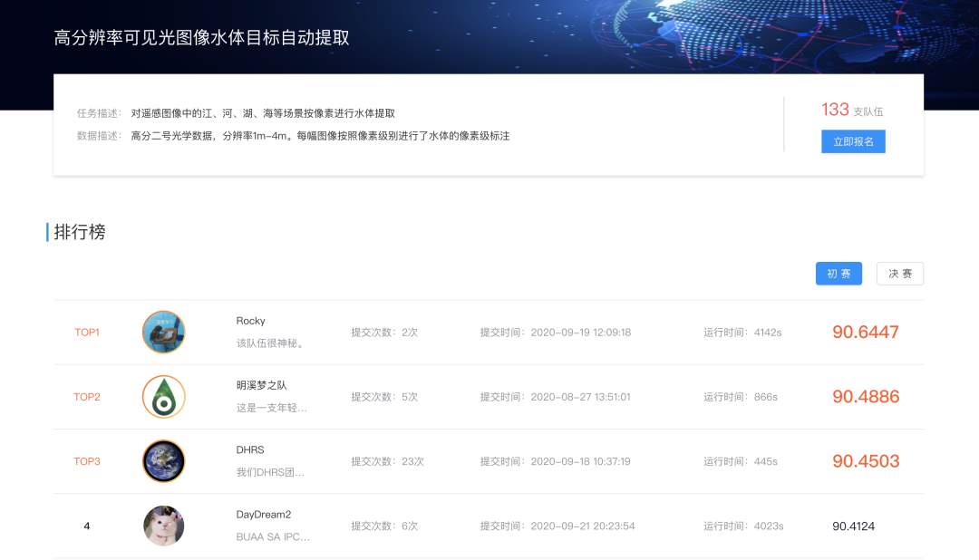Open Rocky team avatar
Viewport: 979px width, 560px height.
click(163, 333)
